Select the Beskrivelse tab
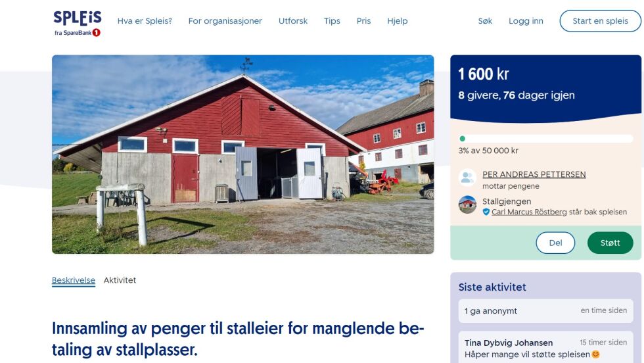Viewport: 644px width, 363px height. point(74,280)
